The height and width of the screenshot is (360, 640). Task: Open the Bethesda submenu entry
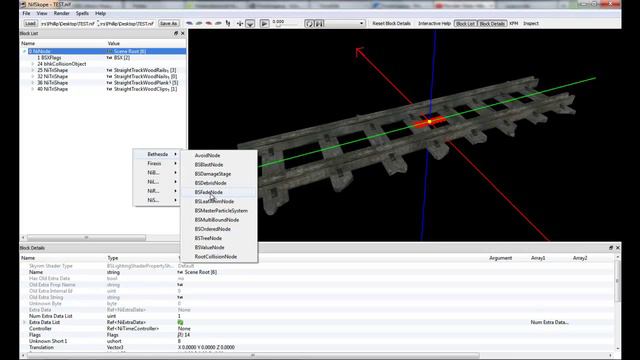157,154
